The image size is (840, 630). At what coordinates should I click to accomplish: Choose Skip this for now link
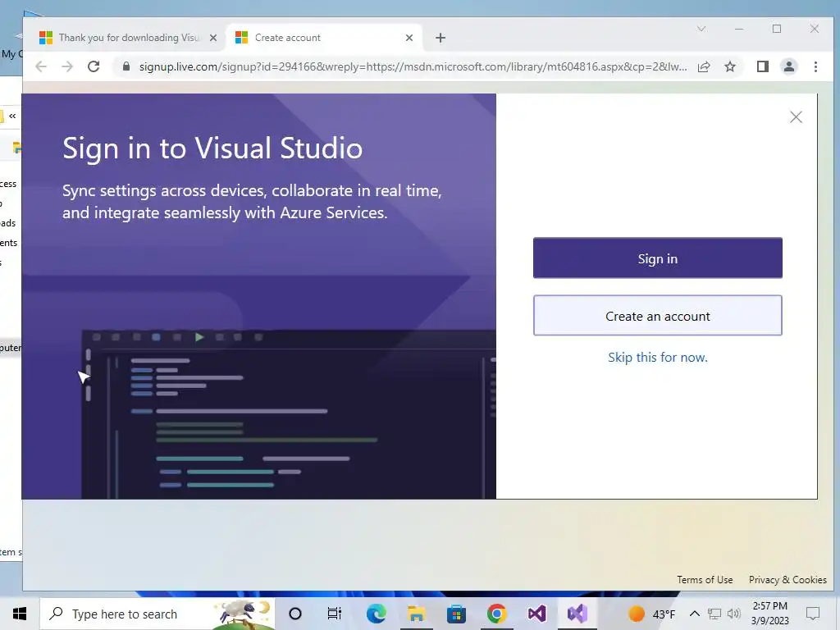[x=657, y=358]
